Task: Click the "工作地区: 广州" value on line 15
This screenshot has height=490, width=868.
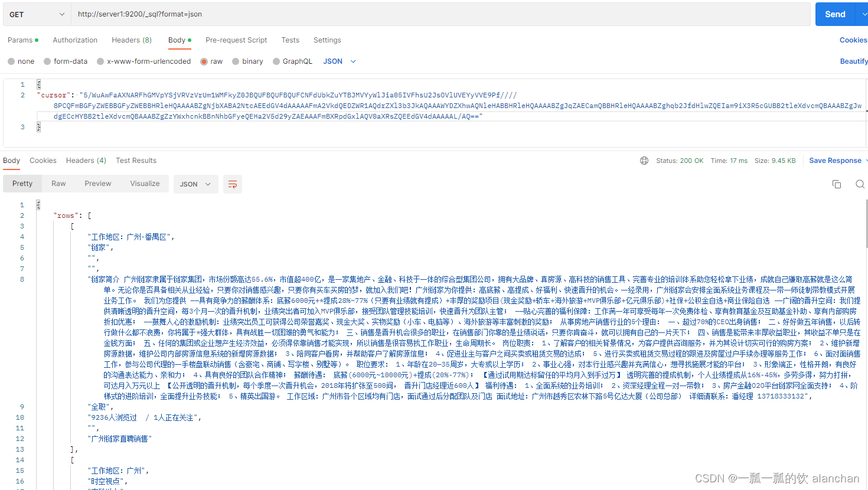Action: click(117, 471)
